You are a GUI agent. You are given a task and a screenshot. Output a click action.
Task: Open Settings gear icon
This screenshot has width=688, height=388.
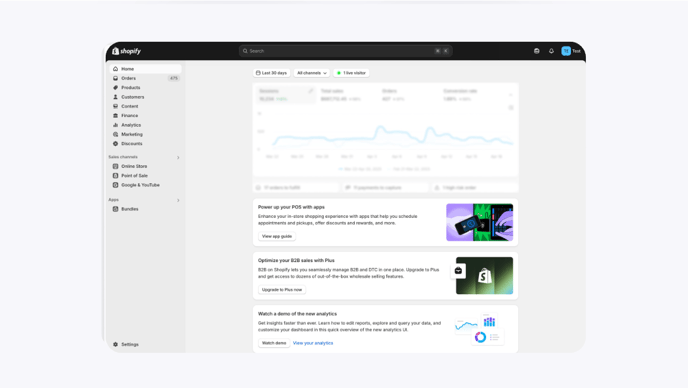115,345
